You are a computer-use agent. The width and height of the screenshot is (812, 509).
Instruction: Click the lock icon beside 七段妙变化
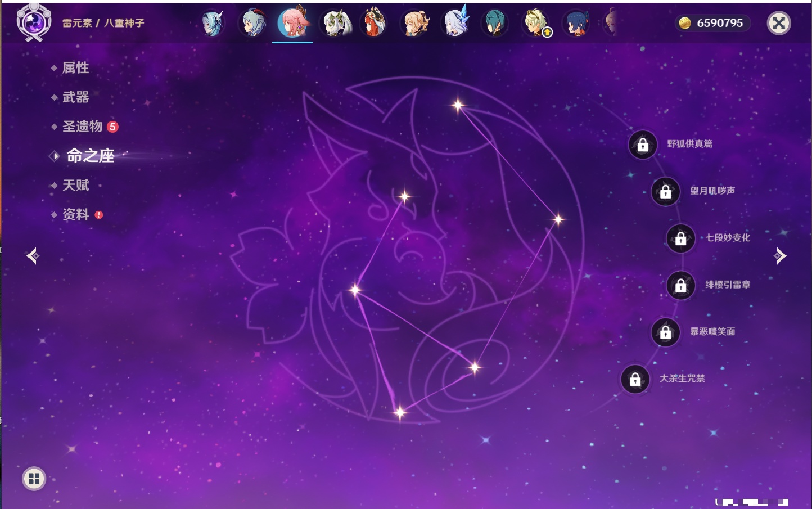pyautogui.click(x=681, y=238)
